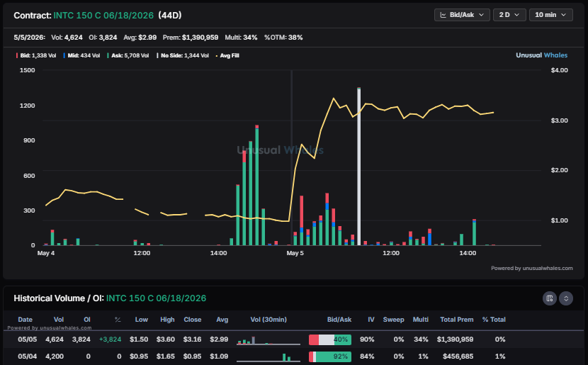Click the Powered by unusualwhales.com link under the chart

532,268
